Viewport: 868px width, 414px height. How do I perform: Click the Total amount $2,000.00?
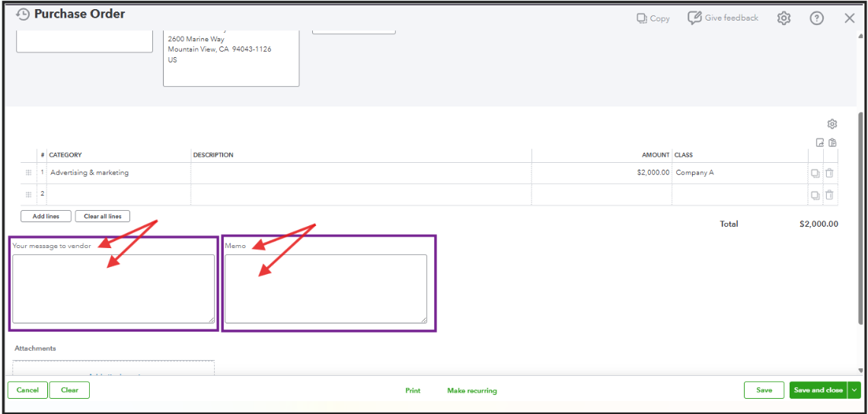click(819, 225)
